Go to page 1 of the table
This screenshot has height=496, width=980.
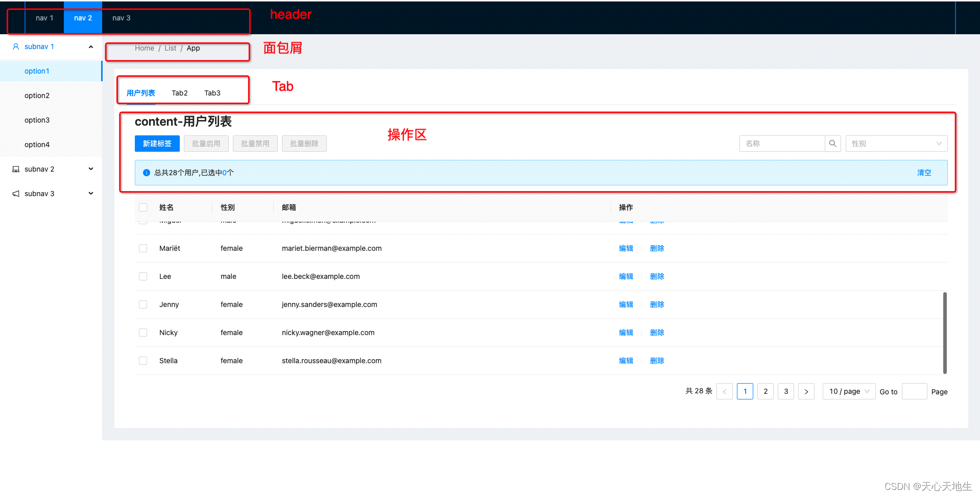(745, 391)
